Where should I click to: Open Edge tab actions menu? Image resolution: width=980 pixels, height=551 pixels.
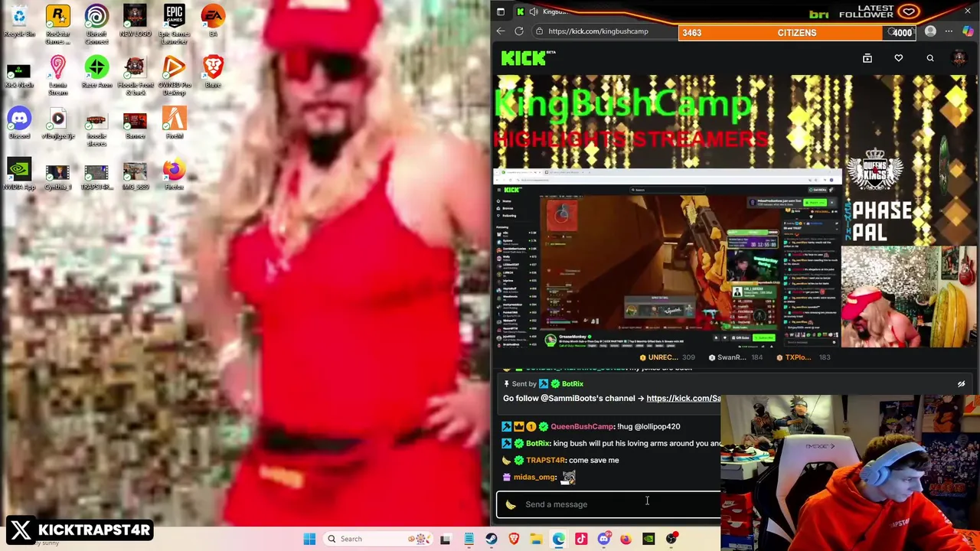(x=501, y=11)
